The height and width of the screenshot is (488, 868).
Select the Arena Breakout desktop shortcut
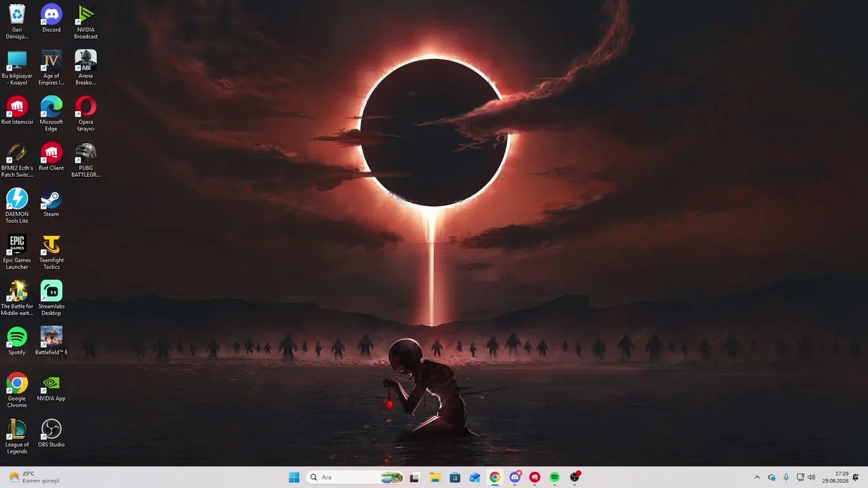pyautogui.click(x=85, y=68)
